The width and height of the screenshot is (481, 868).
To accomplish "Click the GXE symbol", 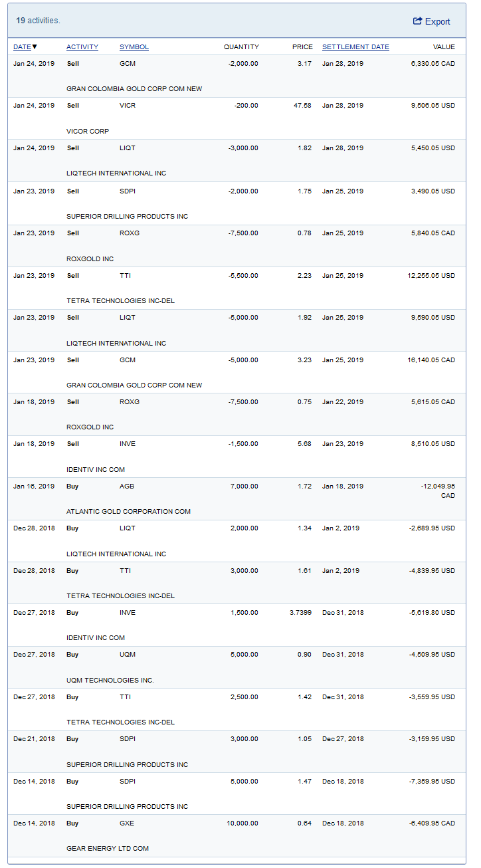I will [x=127, y=823].
